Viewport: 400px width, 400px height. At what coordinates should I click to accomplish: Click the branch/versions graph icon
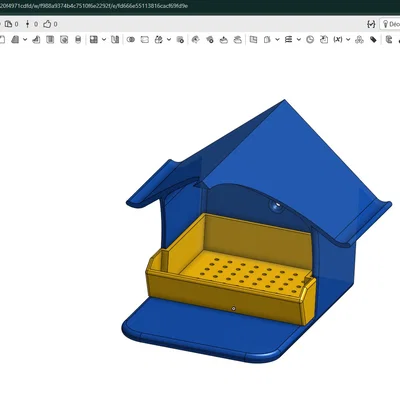[x=28, y=24]
